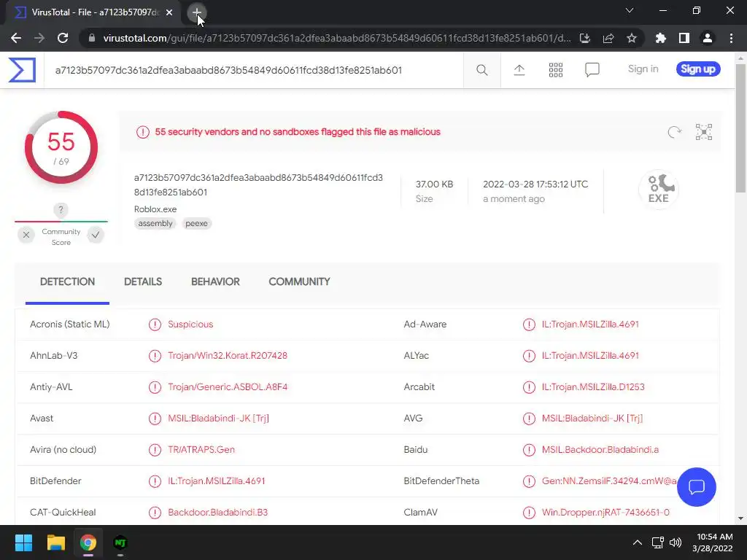Click the Trojan/Win32.Korat.R207428 detection
Image resolution: width=747 pixels, height=560 pixels.
click(x=228, y=356)
